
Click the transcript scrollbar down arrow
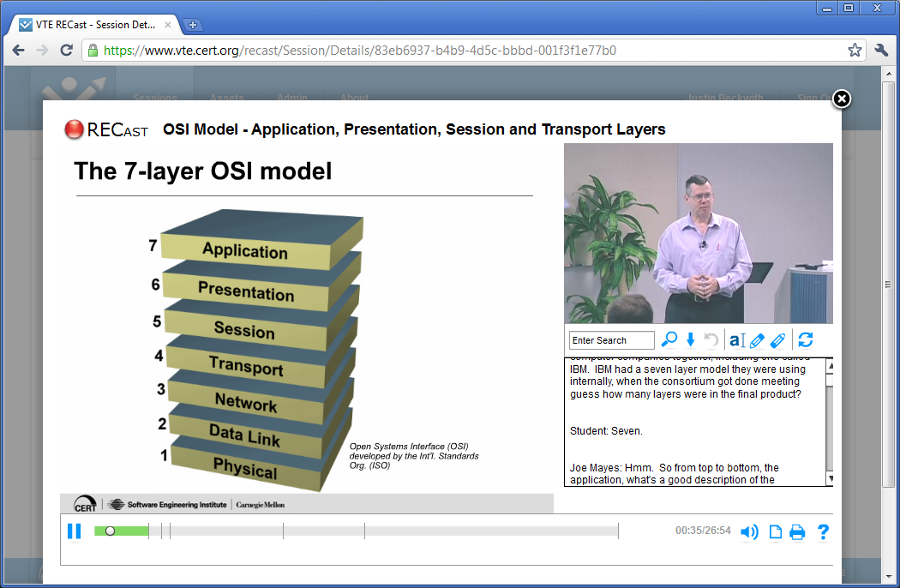pyautogui.click(x=830, y=478)
